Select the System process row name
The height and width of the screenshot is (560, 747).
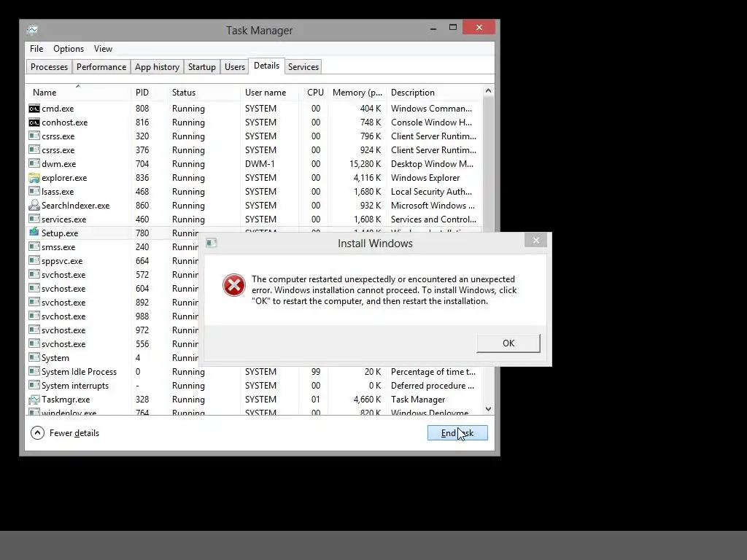[55, 357]
